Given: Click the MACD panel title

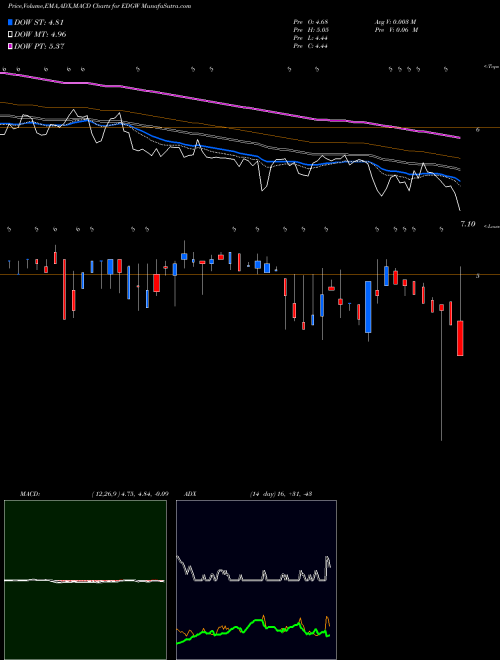Looking at the screenshot, I should point(30,494).
